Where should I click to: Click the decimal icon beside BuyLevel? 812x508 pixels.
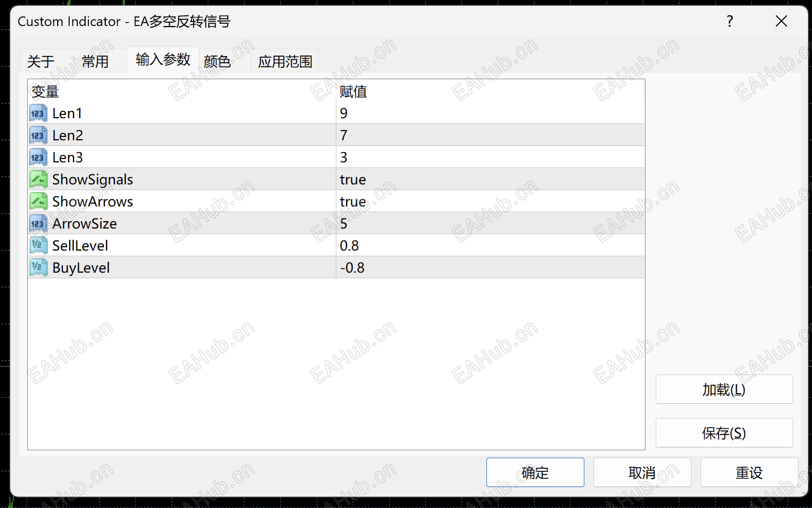(37, 267)
